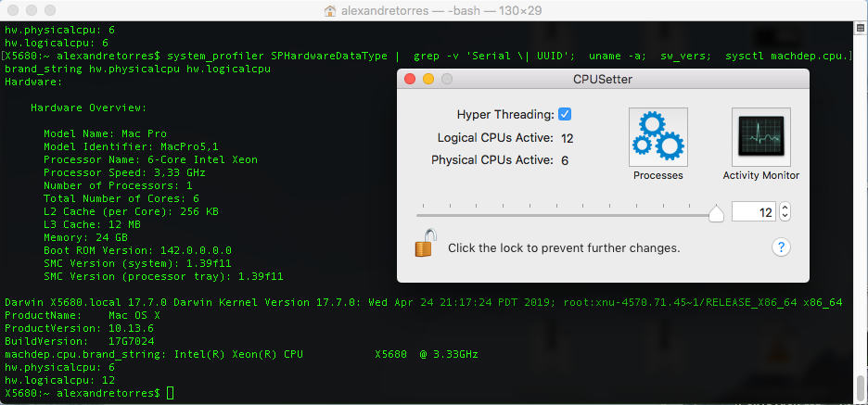Click the machdep.cpu.brand_string output line

click(241, 354)
